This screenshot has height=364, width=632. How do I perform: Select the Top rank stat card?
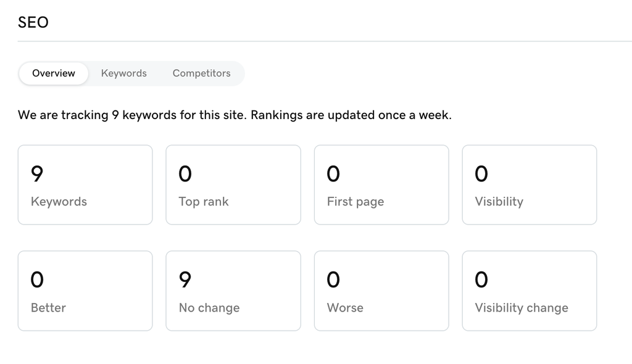pos(233,184)
